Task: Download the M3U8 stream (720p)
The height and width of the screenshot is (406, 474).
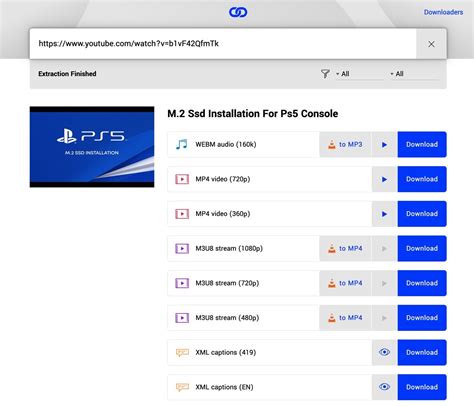Action: coord(422,283)
